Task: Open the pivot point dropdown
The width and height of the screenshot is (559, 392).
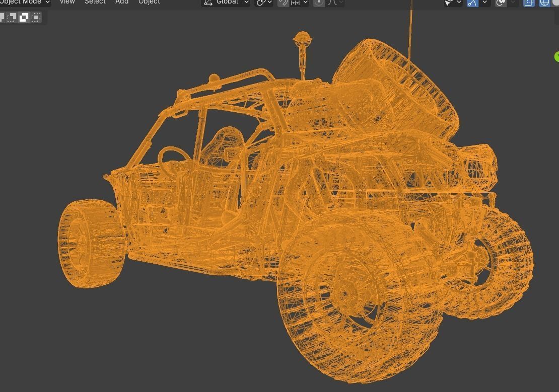Action: 264,3
